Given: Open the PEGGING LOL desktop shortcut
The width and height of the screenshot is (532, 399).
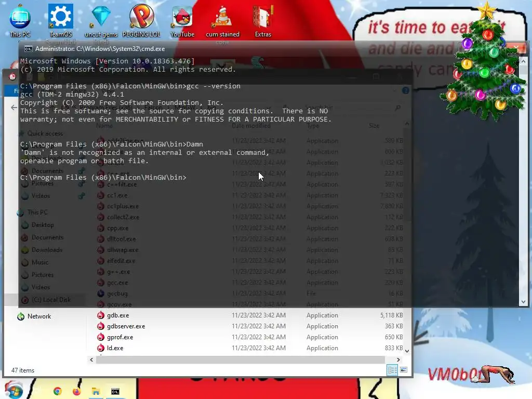Looking at the screenshot, I should [x=141, y=20].
